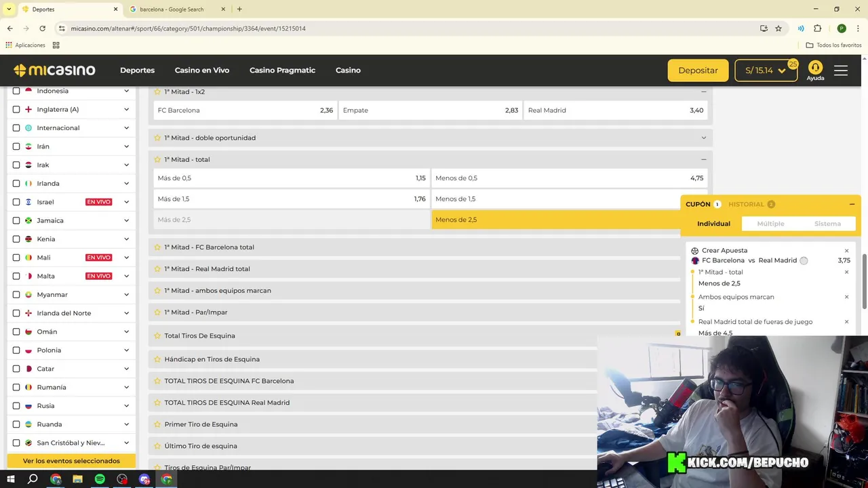The image size is (868, 488).
Task: Expand the Polonia country list
Action: click(126, 350)
